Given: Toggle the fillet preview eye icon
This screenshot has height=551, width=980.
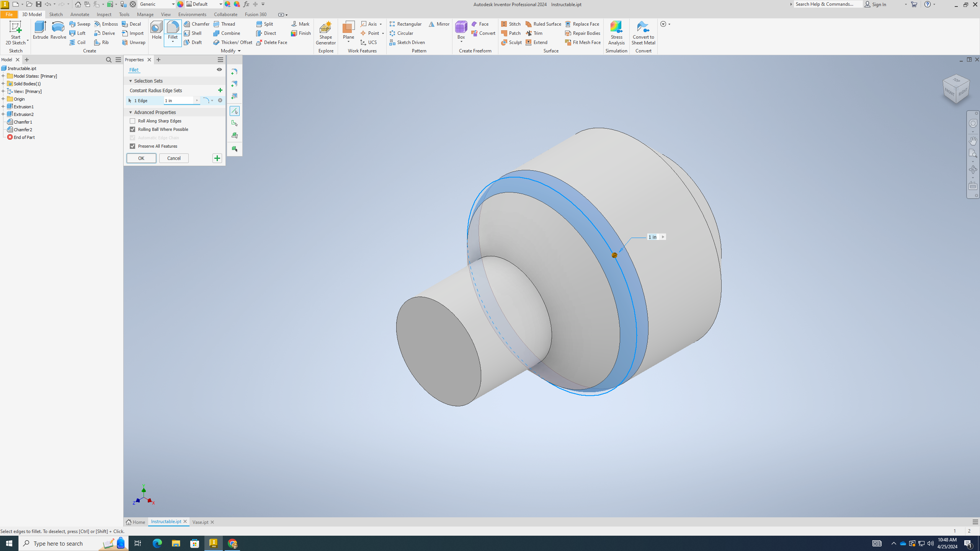Looking at the screenshot, I should (219, 70).
